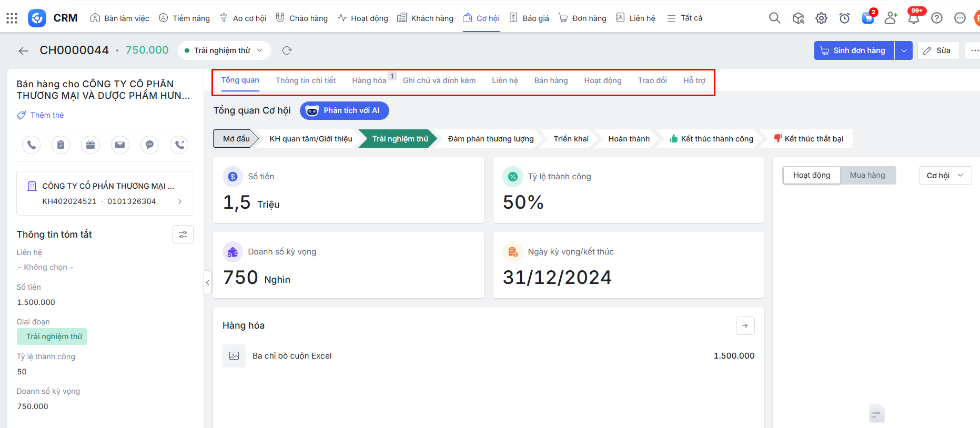
Task: Click the Phân tích với AI button
Action: [344, 110]
